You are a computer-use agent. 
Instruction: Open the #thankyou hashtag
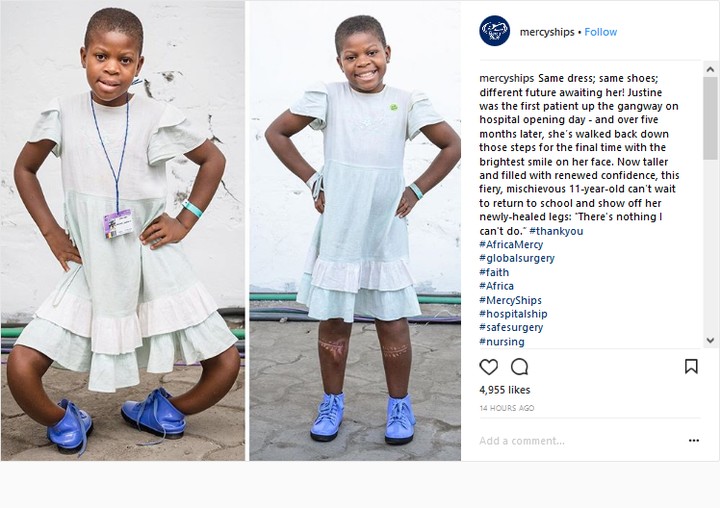click(x=556, y=231)
